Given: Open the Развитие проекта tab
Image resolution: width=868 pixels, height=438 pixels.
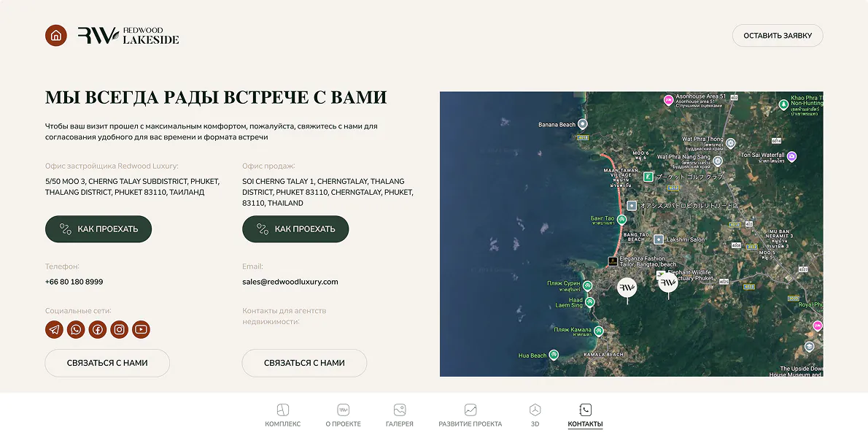Looking at the screenshot, I should pos(470,415).
